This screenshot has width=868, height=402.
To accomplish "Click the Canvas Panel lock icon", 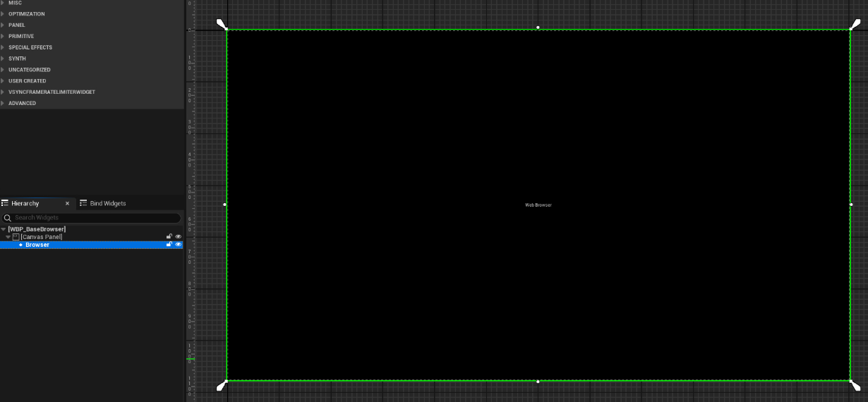I will point(169,237).
